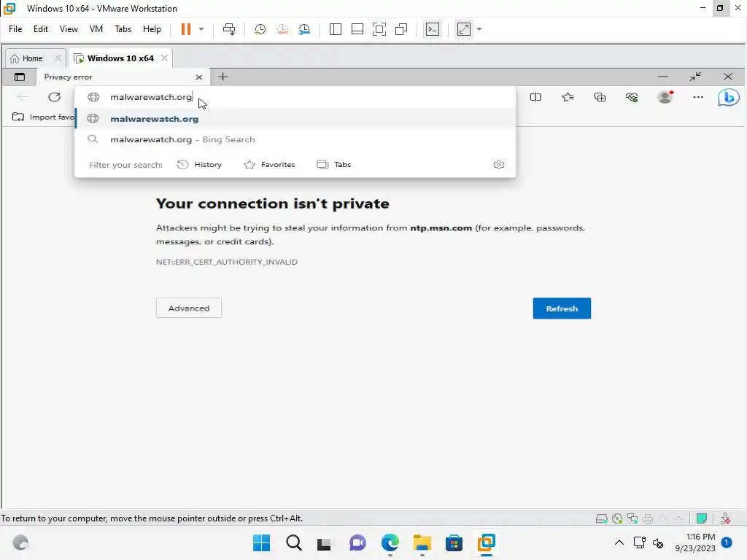Screen dimensions: 747x560
Task: Open the View menu
Action: coord(69,29)
